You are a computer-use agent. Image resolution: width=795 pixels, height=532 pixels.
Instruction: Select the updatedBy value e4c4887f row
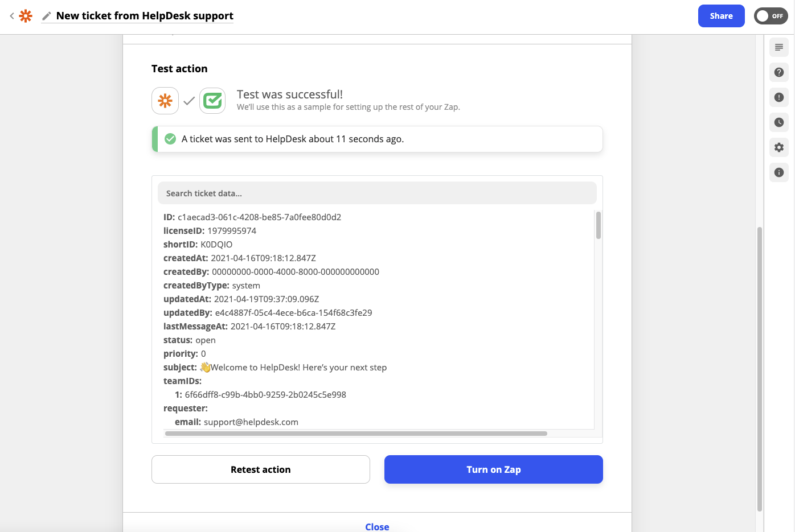coord(268,313)
